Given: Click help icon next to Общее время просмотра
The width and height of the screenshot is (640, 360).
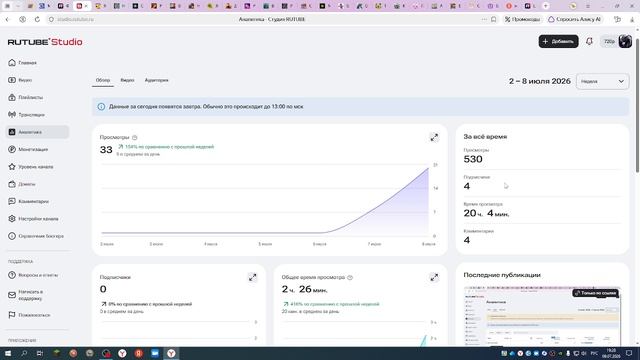Looking at the screenshot, I should [x=350, y=278].
